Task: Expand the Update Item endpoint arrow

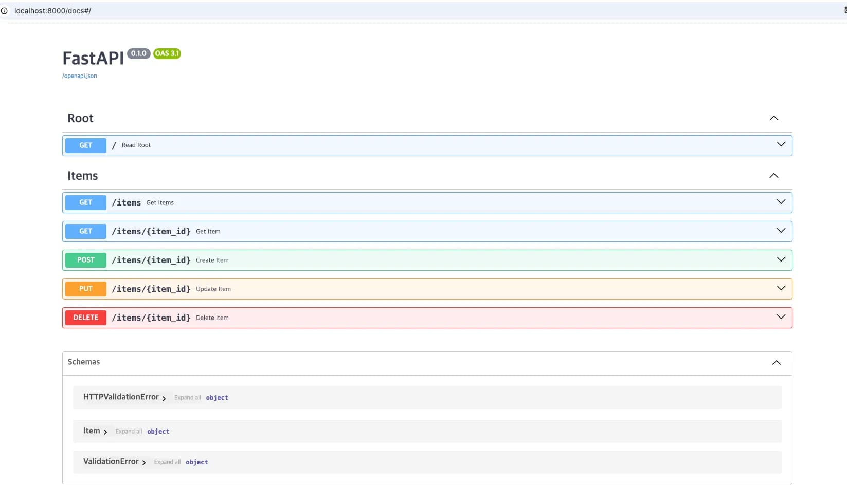Action: [x=781, y=288]
